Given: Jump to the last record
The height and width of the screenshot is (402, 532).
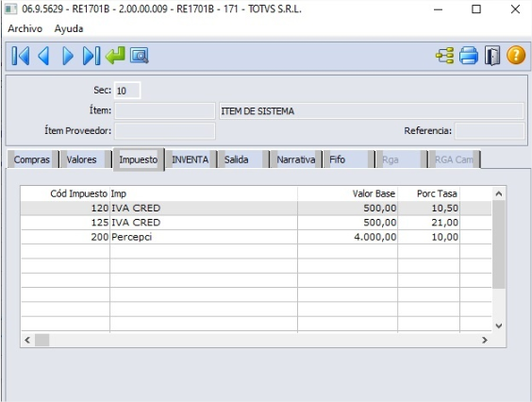Looking at the screenshot, I should (91, 56).
